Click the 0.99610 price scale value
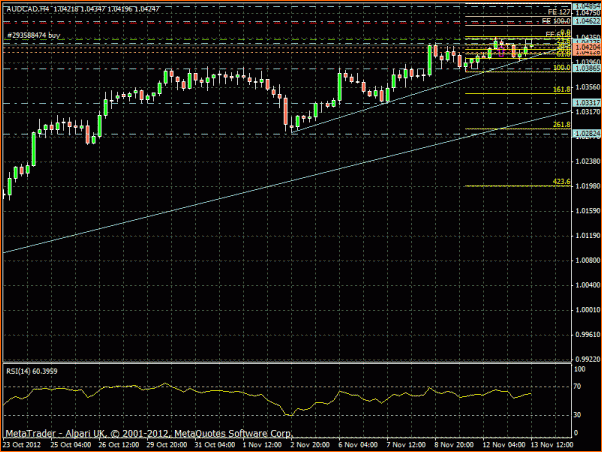The height and width of the screenshot is (452, 602). [588, 334]
